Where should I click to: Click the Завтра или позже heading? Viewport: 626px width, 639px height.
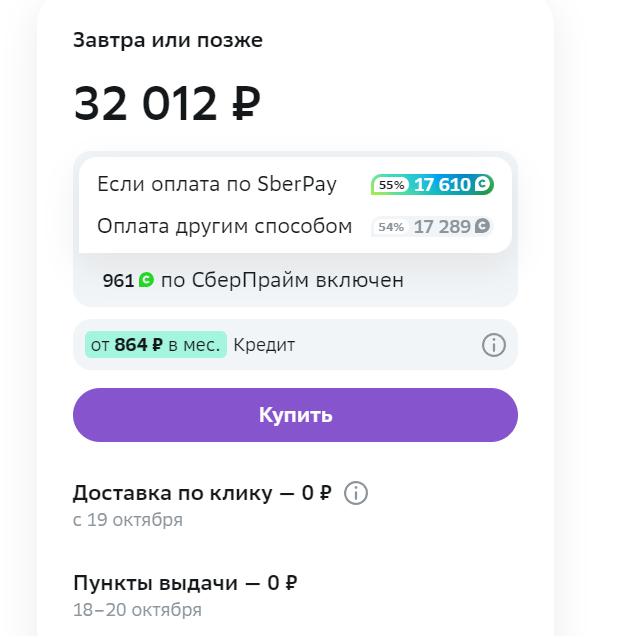(168, 40)
